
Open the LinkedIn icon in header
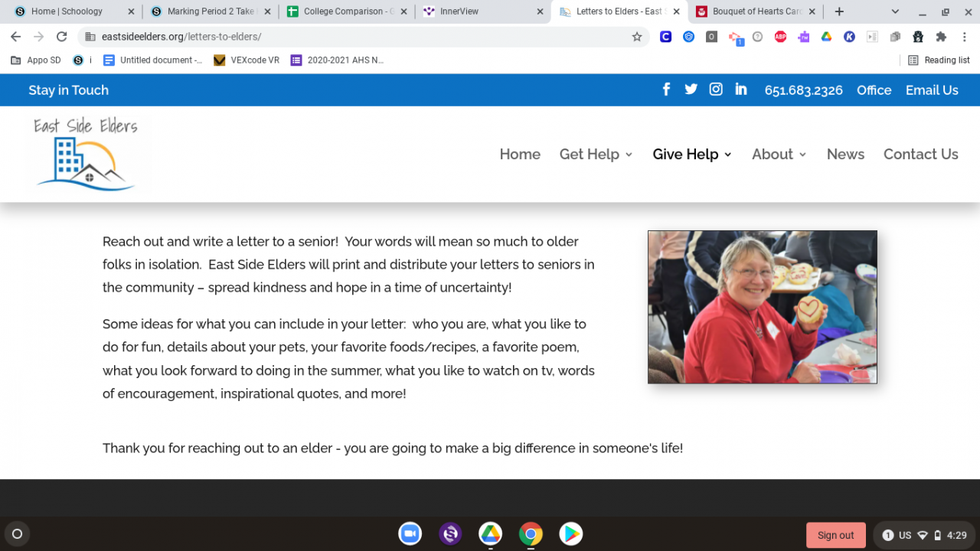pos(741,90)
